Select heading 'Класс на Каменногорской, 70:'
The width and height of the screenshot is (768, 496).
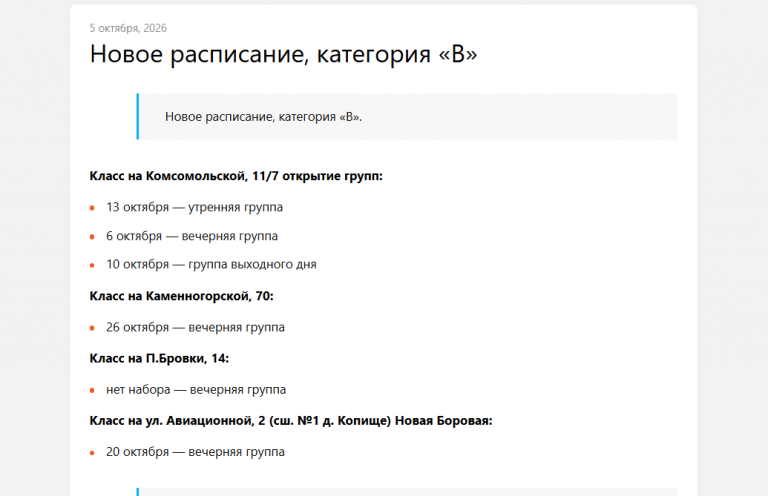[x=182, y=296]
